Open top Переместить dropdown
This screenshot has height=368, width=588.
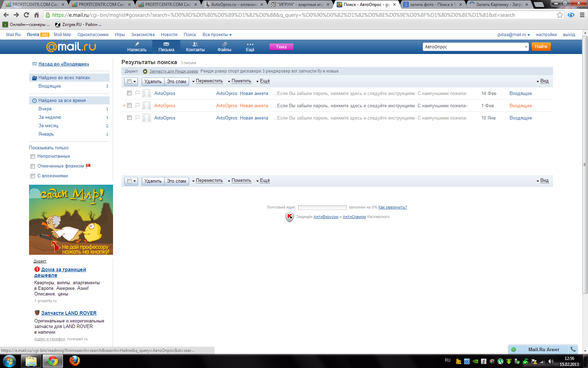208,81
